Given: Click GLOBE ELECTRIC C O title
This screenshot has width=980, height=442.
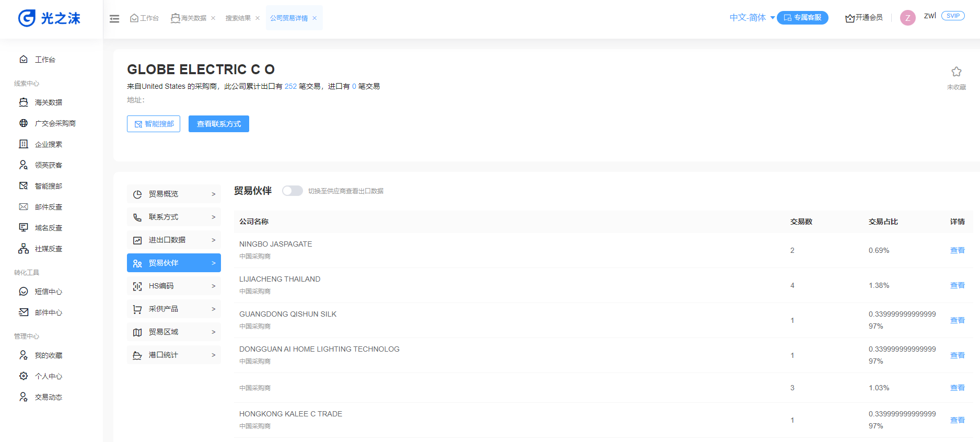Looking at the screenshot, I should coord(201,69).
